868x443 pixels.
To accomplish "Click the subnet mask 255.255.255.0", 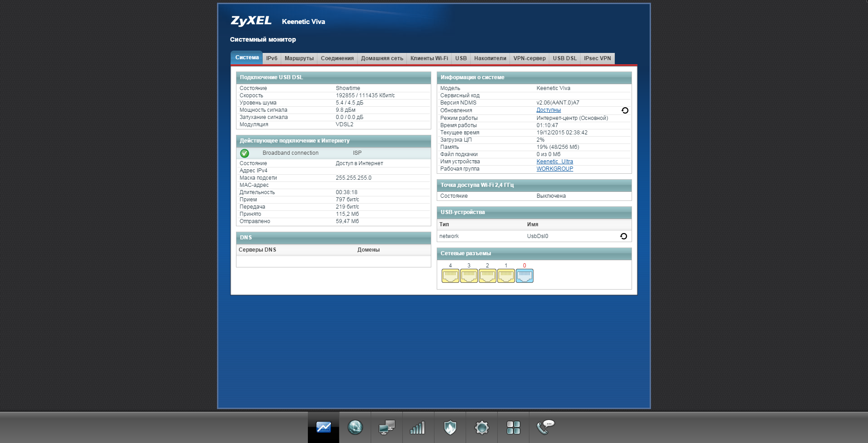I will [354, 178].
